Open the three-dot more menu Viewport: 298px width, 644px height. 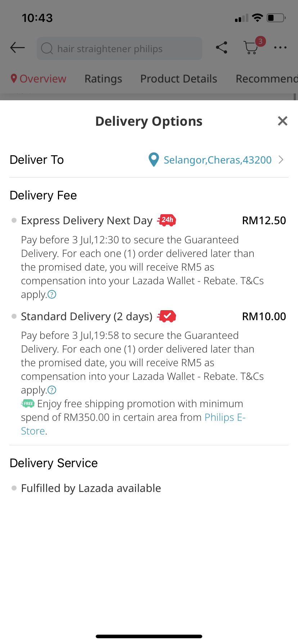pyautogui.click(x=280, y=47)
